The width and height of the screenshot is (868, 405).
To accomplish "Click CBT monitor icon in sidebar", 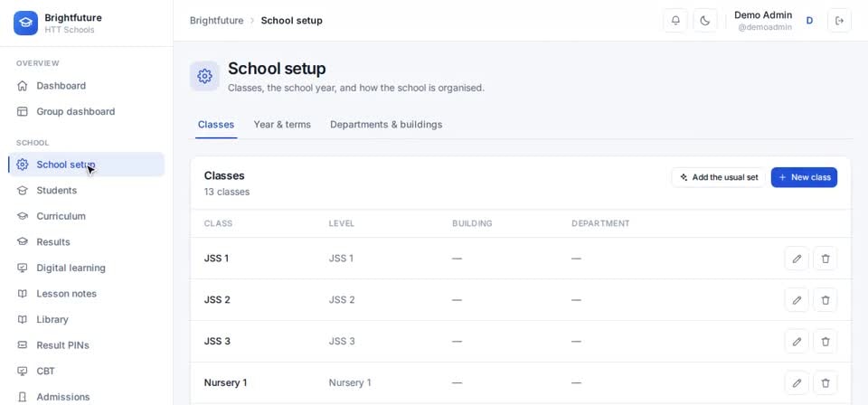I will 22,372.
